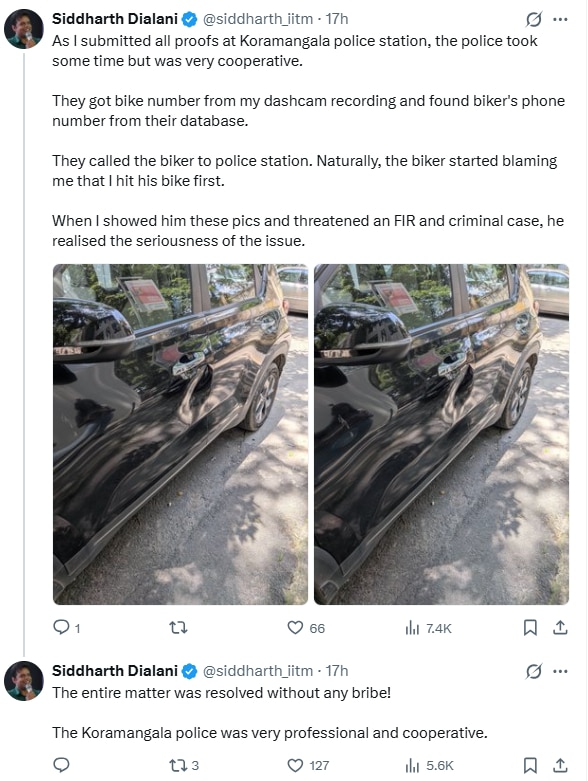Expand more options on the second tweet

tap(560, 671)
